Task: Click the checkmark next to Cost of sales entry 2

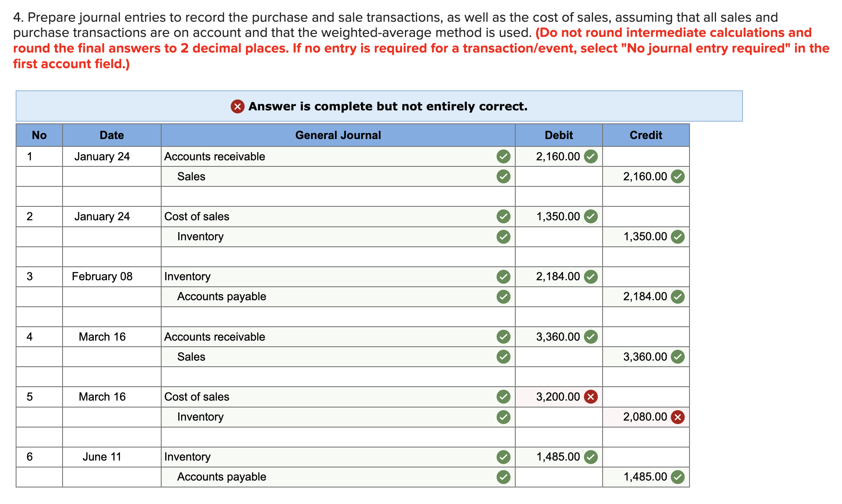Action: pyautogui.click(x=503, y=216)
